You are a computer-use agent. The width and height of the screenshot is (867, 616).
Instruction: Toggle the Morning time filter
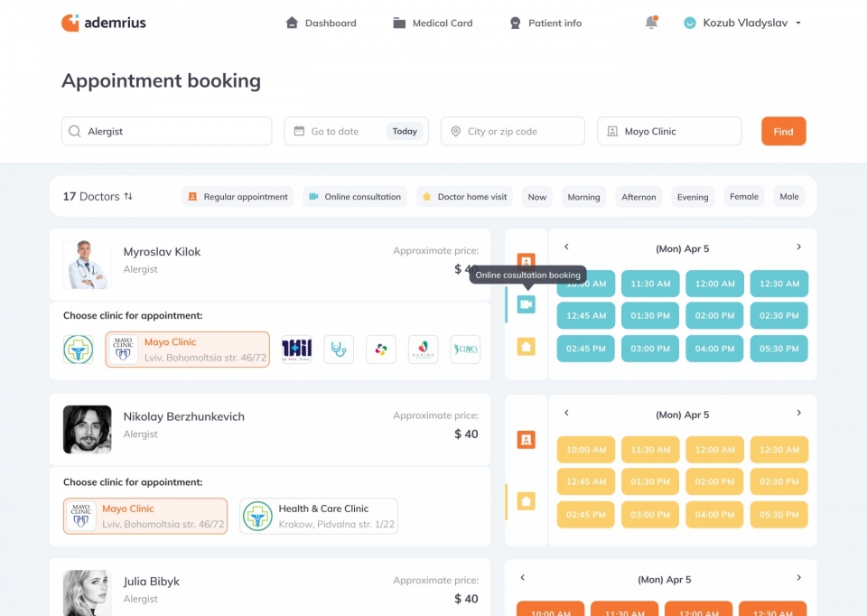click(x=583, y=197)
